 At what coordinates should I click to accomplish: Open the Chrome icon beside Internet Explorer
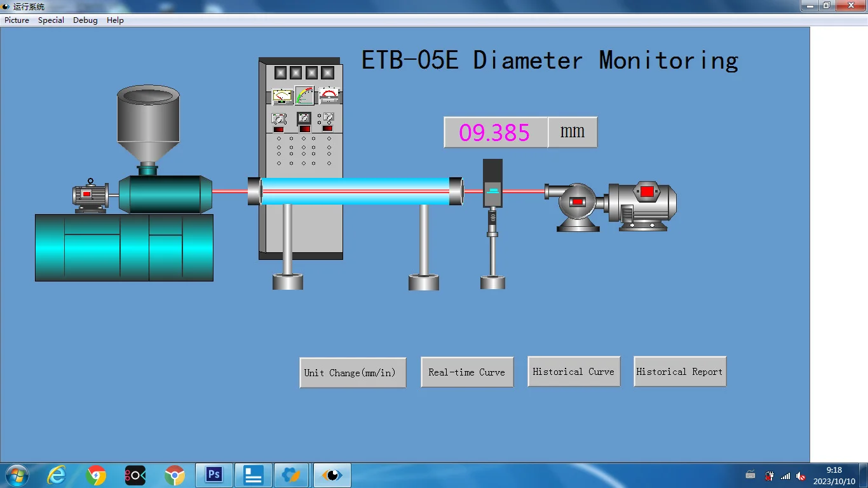pyautogui.click(x=96, y=475)
